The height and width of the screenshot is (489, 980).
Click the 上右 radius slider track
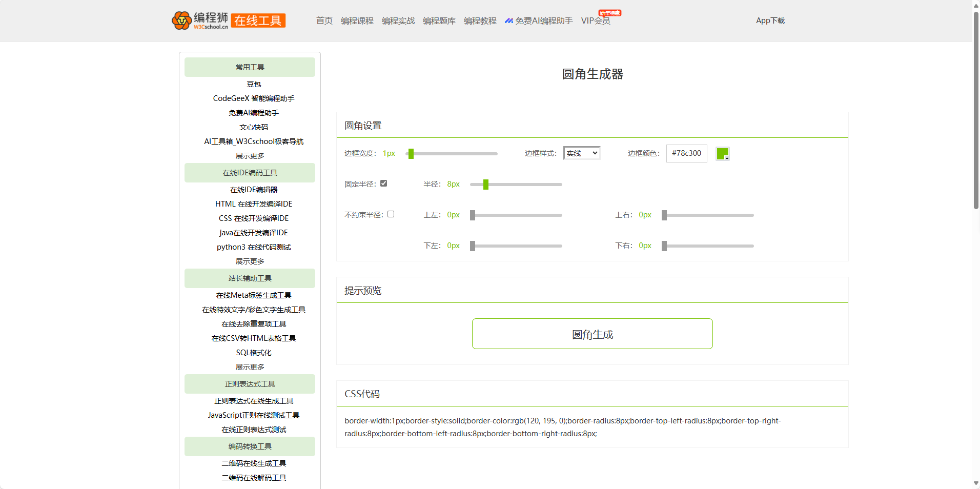(708, 215)
